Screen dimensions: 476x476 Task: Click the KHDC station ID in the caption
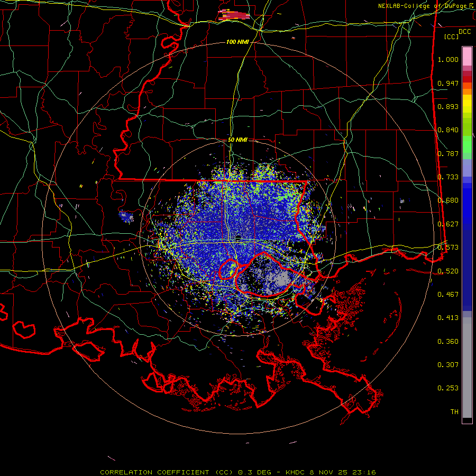click(x=295, y=472)
